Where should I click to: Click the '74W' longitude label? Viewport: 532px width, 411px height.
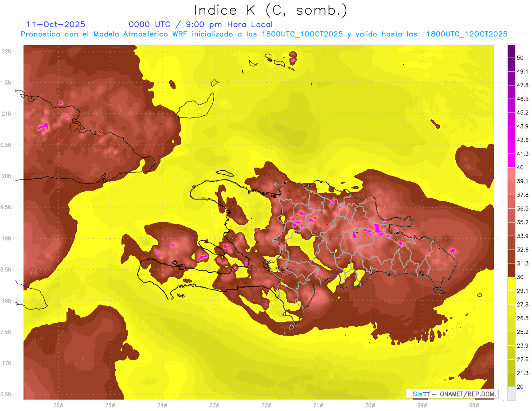coord(162,405)
